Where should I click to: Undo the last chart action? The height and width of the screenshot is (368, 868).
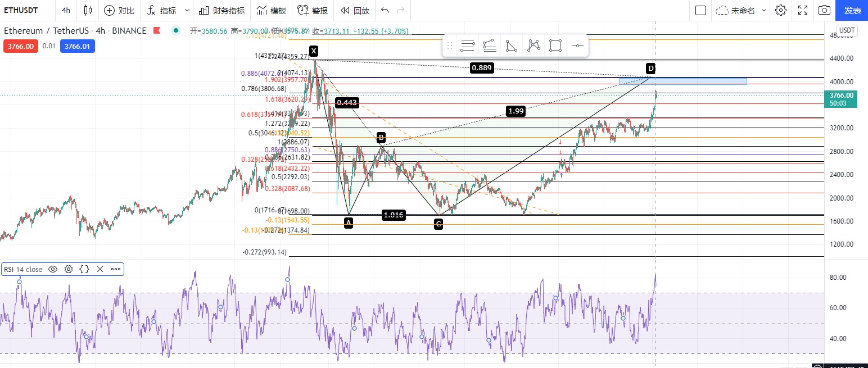point(385,10)
